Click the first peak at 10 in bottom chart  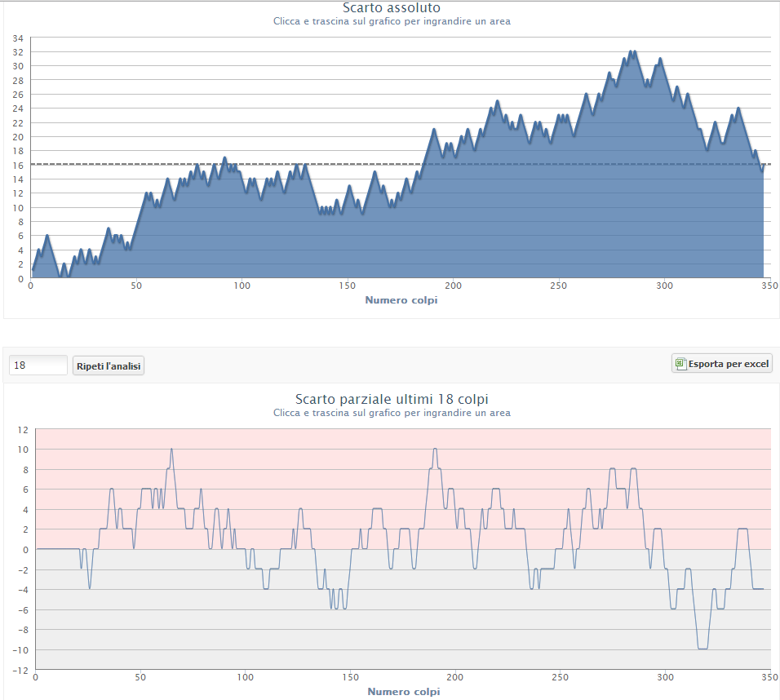[171, 449]
